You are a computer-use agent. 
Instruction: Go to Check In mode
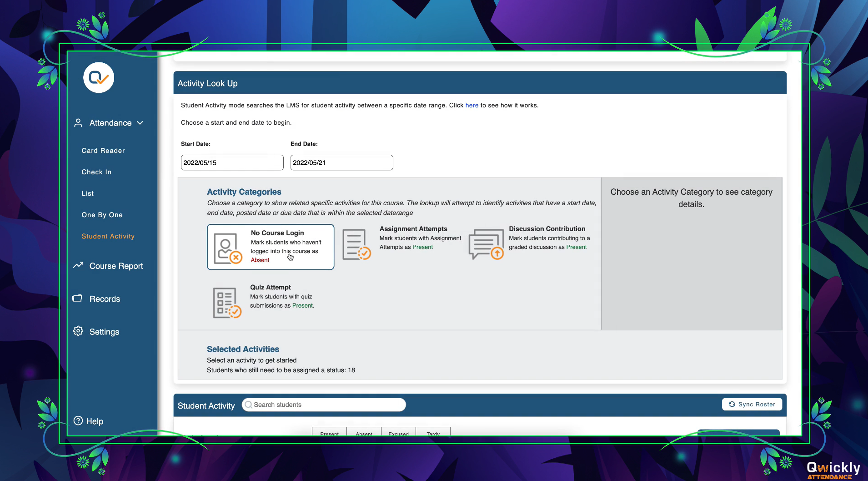(96, 172)
